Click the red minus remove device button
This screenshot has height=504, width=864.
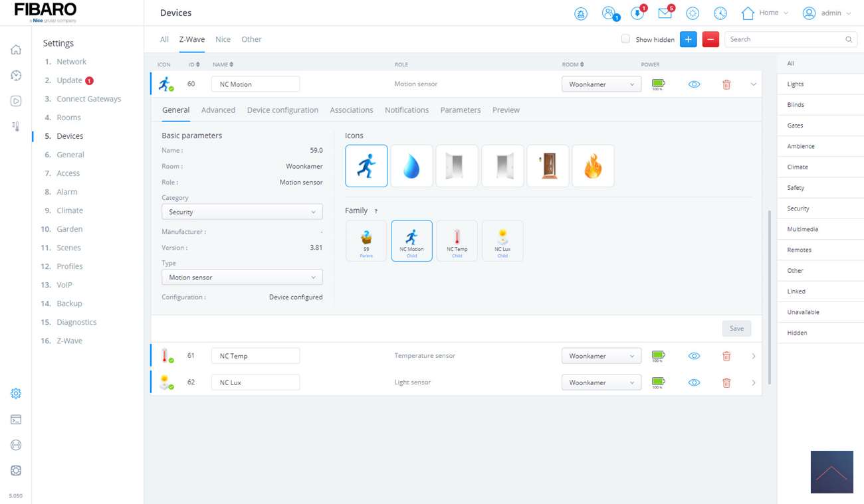[710, 40]
